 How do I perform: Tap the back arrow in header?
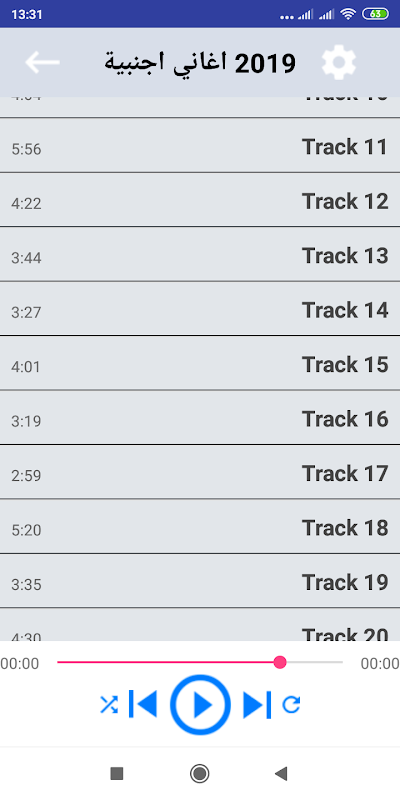pos(42,62)
